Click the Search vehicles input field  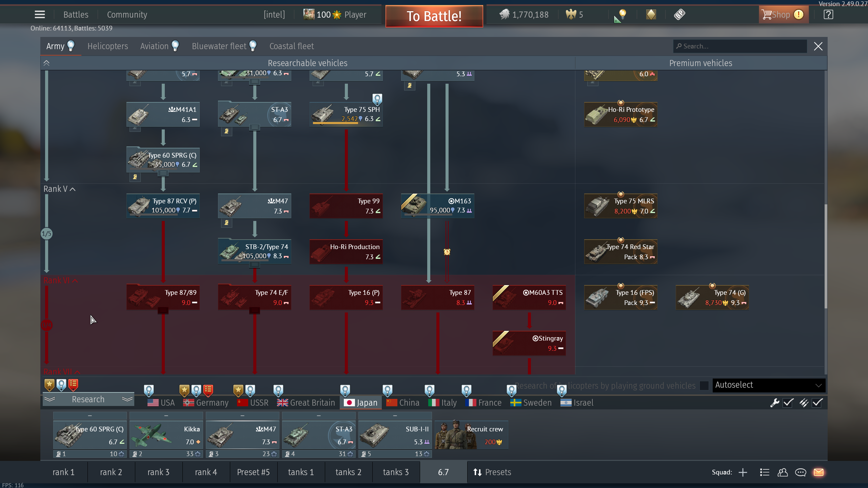pyautogui.click(x=739, y=46)
